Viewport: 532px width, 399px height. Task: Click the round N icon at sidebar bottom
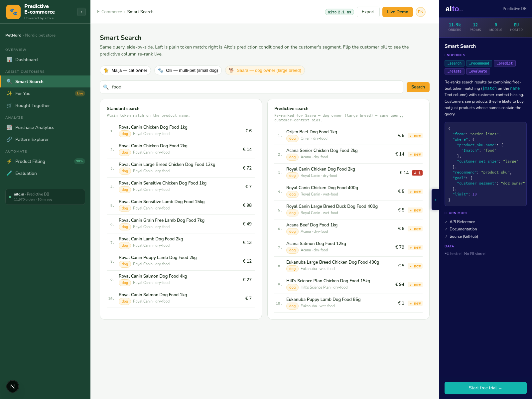(13, 386)
